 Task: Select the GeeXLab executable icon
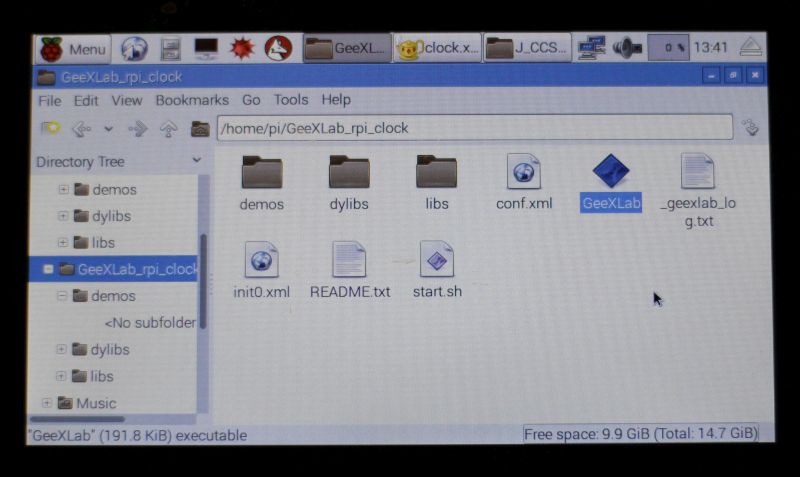[x=611, y=171]
